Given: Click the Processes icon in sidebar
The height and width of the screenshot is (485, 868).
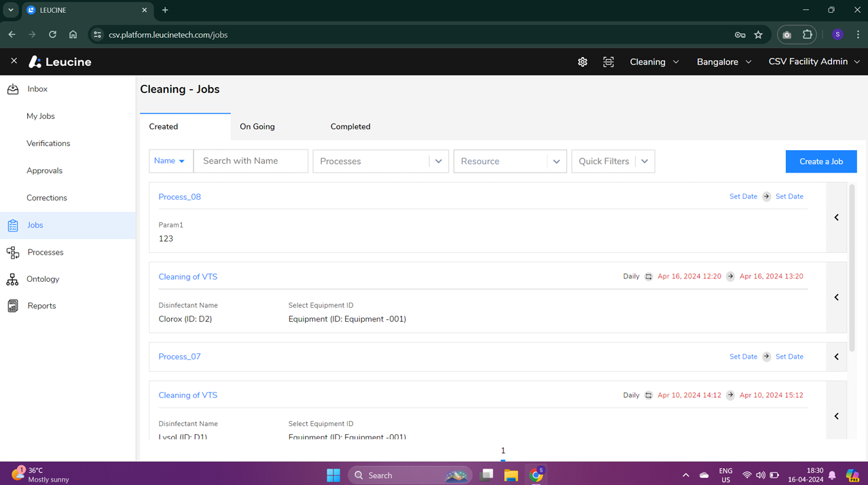Looking at the screenshot, I should pyautogui.click(x=13, y=252).
